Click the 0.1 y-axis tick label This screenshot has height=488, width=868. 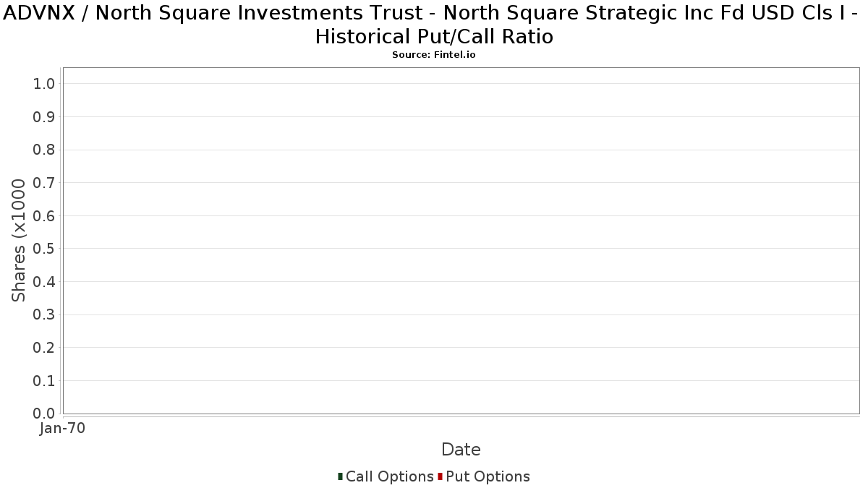tap(44, 381)
